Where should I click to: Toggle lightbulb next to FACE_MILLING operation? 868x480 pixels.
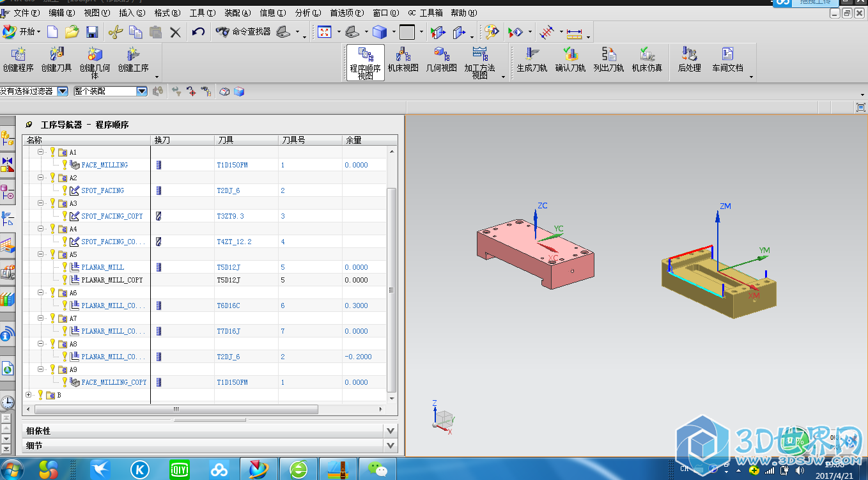pos(65,165)
